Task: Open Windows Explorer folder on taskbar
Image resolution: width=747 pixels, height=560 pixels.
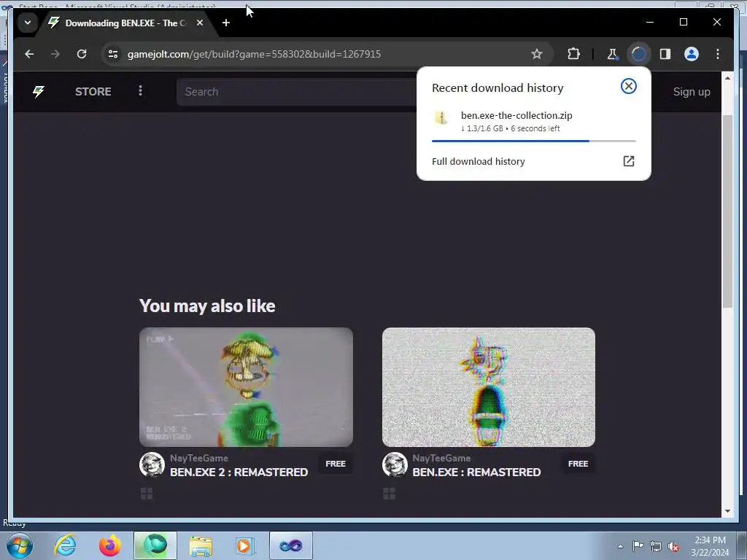Action: pyautogui.click(x=201, y=545)
